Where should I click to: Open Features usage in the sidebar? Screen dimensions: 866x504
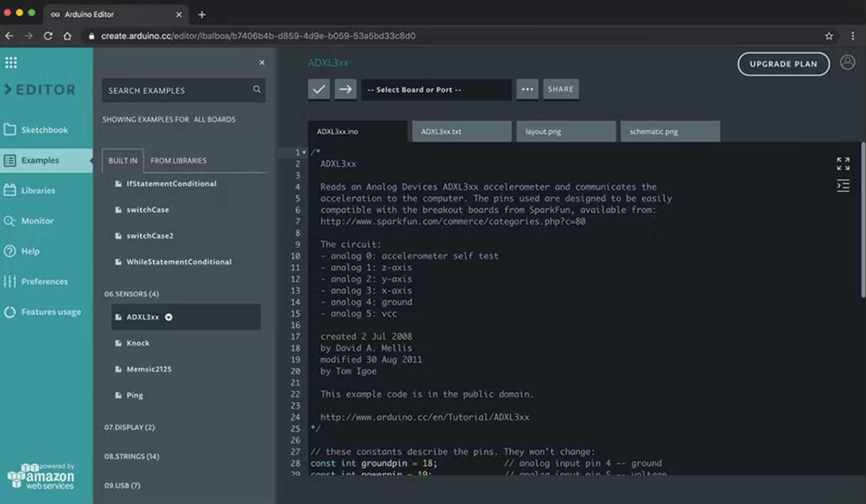click(x=51, y=312)
